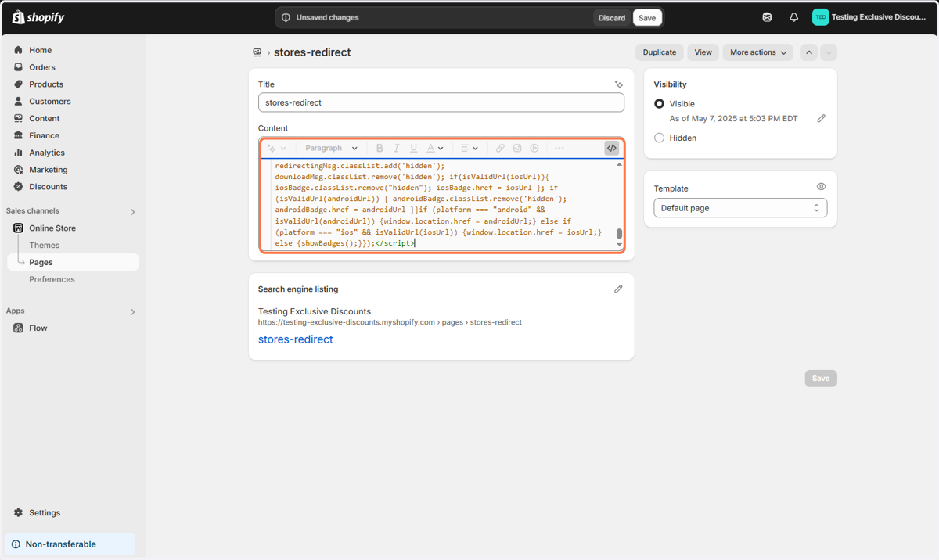
Task: Click the Discard button
Action: 612,18
